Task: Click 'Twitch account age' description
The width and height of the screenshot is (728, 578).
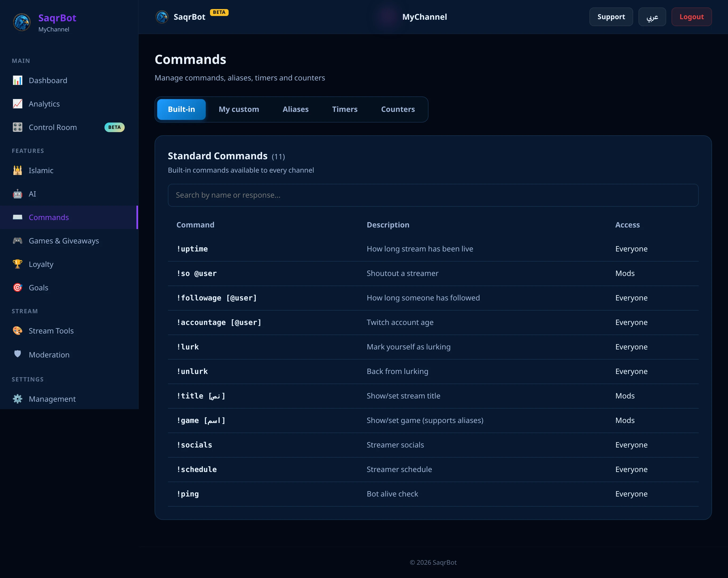Action: tap(400, 322)
